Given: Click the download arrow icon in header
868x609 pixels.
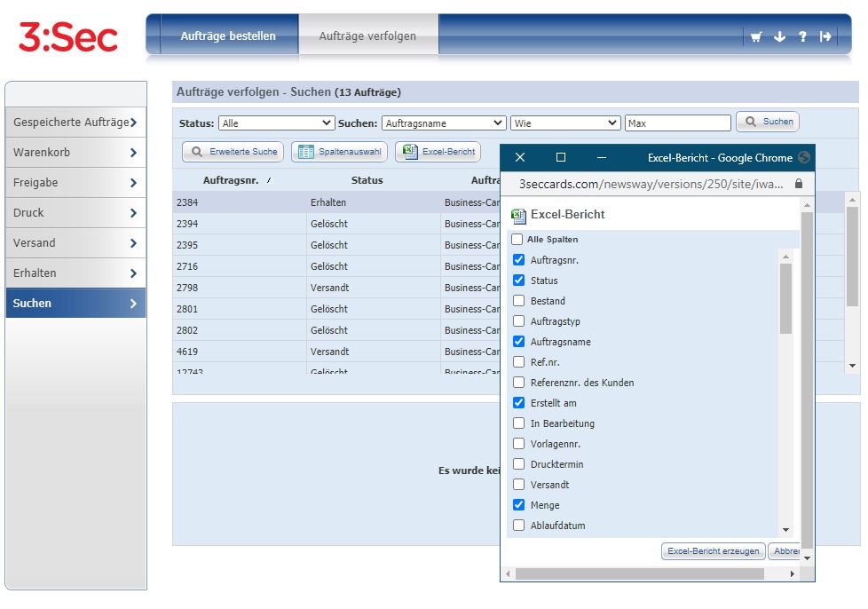Looking at the screenshot, I should pos(779,36).
